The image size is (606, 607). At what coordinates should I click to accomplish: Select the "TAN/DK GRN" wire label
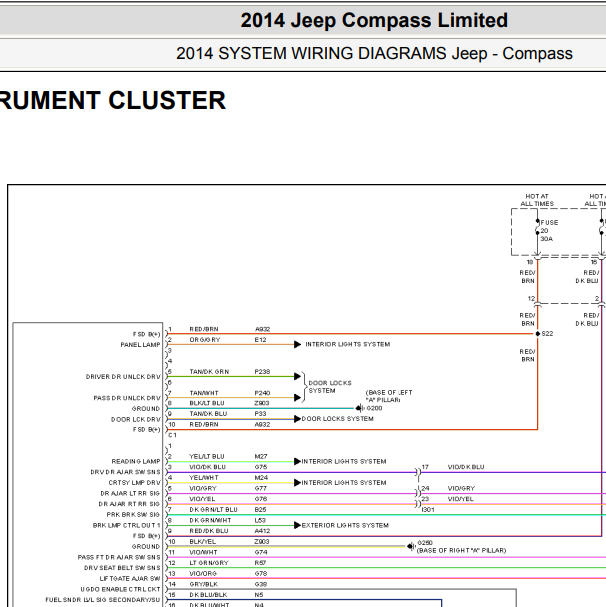point(209,372)
